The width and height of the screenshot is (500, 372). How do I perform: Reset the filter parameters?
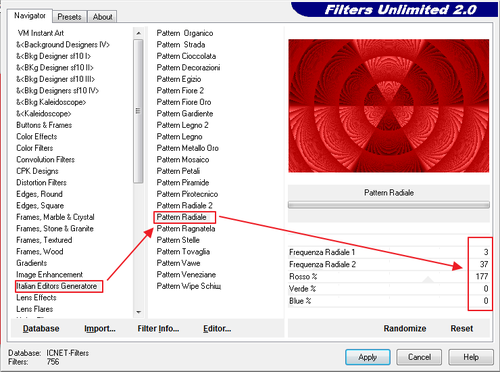click(462, 329)
